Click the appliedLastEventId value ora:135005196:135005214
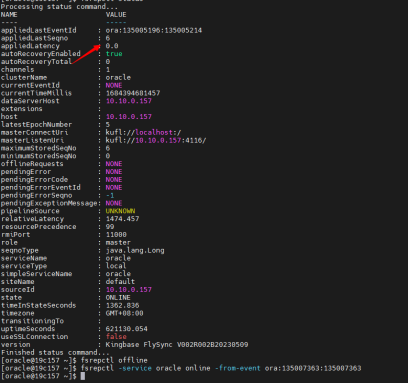 pyautogui.click(x=154, y=30)
